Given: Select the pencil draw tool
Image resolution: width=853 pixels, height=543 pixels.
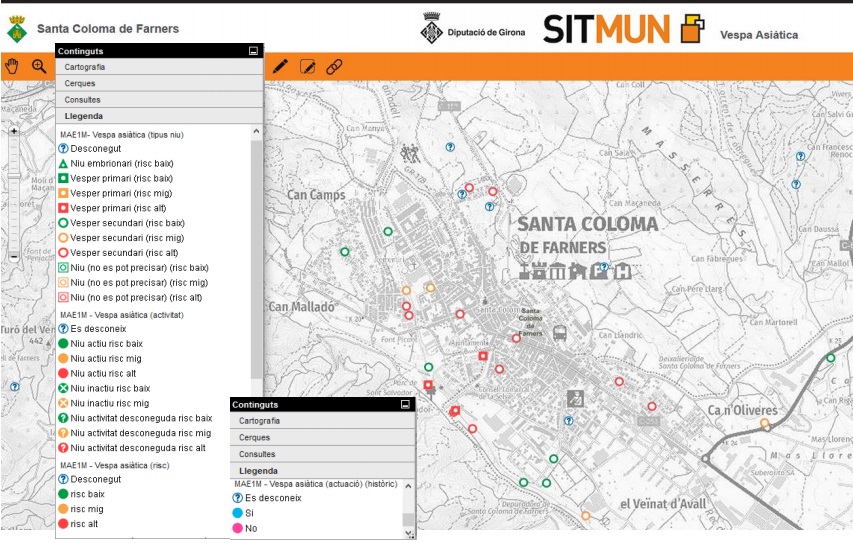Looking at the screenshot, I should [x=280, y=66].
